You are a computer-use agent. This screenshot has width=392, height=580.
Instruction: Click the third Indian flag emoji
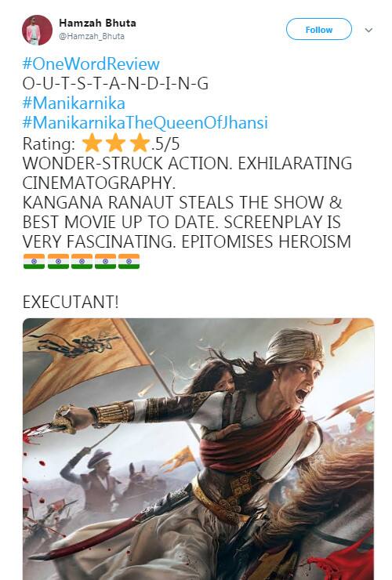click(x=82, y=261)
